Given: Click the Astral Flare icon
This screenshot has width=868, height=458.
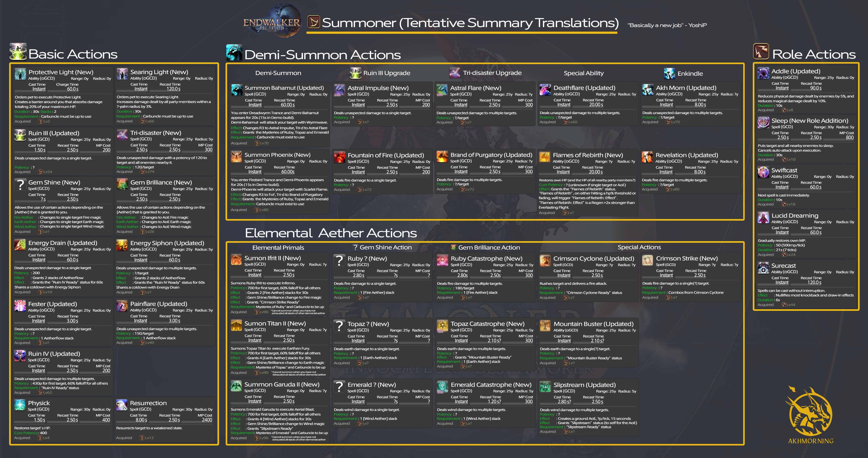Looking at the screenshot, I should point(442,90).
